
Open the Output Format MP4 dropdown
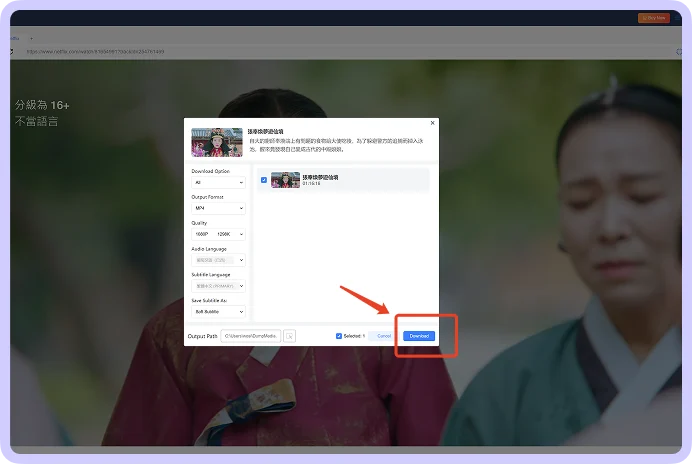(x=218, y=208)
